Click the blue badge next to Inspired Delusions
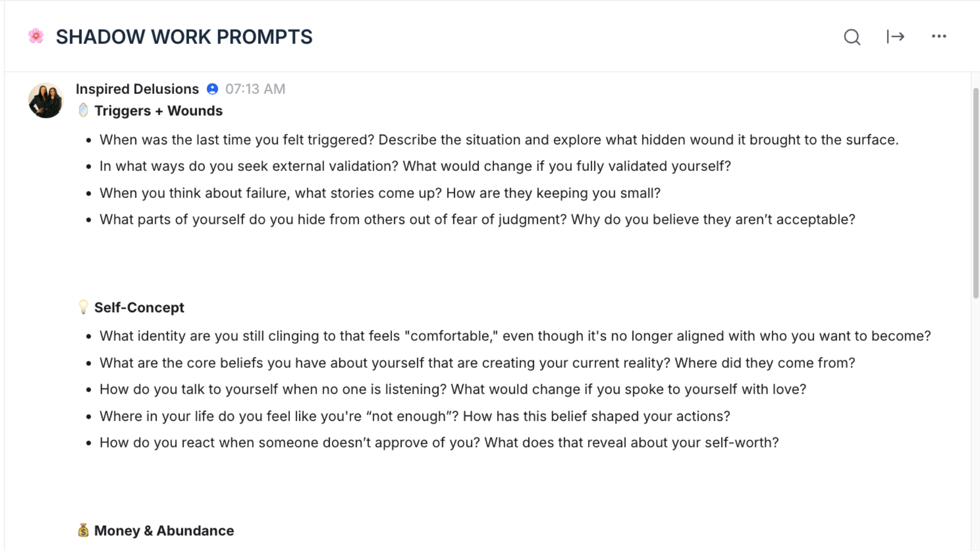The height and width of the screenshot is (551, 980). 212,89
